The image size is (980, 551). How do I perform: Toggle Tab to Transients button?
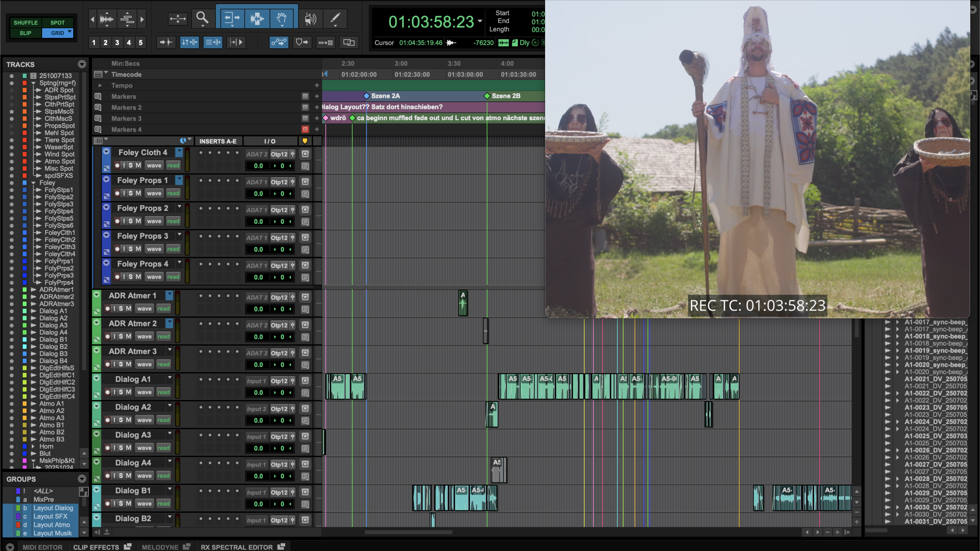166,42
